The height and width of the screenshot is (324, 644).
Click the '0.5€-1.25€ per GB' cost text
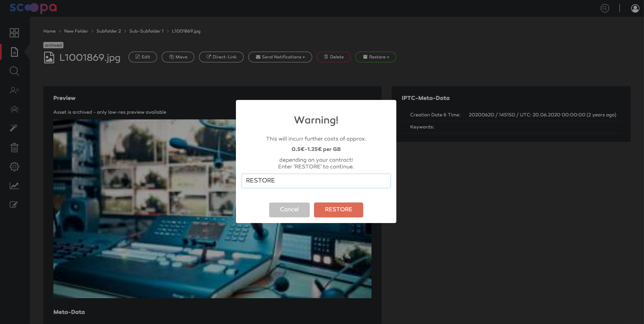316,149
